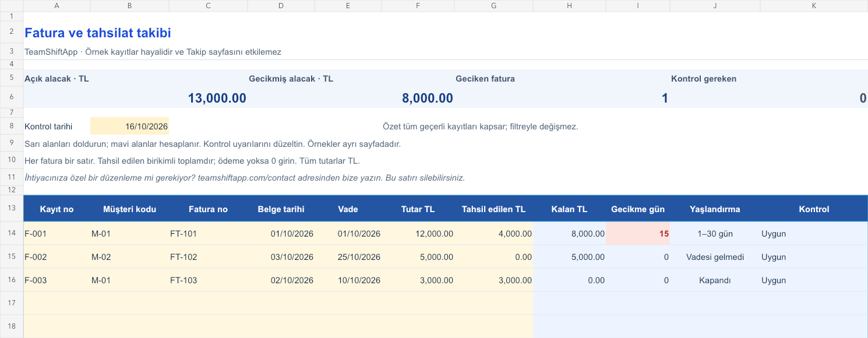Select the F-003 record cell
Image resolution: width=868 pixels, height=338 pixels.
click(x=57, y=280)
